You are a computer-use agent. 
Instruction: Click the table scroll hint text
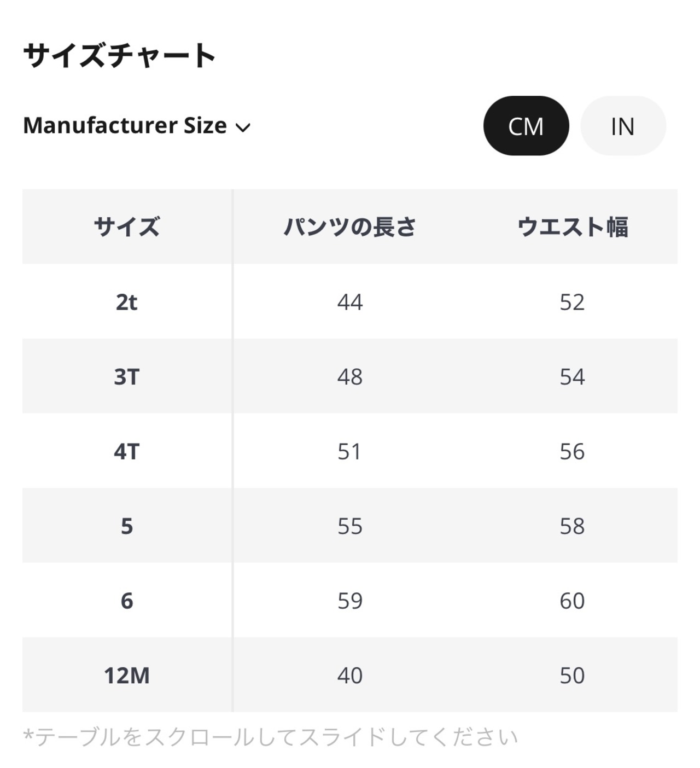click(x=270, y=737)
